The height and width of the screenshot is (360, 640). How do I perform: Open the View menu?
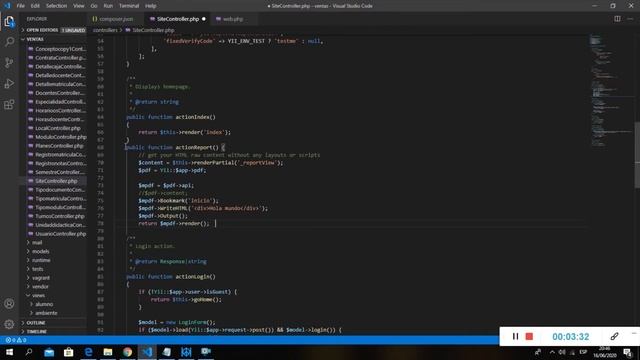(x=78, y=6)
